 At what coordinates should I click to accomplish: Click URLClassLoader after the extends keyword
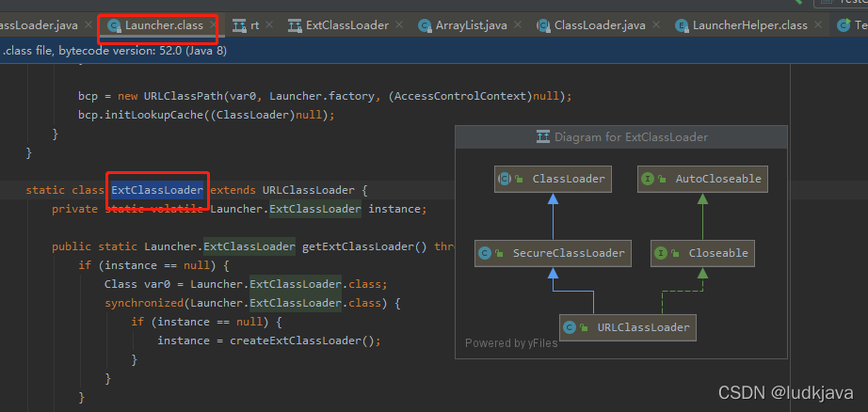(309, 190)
